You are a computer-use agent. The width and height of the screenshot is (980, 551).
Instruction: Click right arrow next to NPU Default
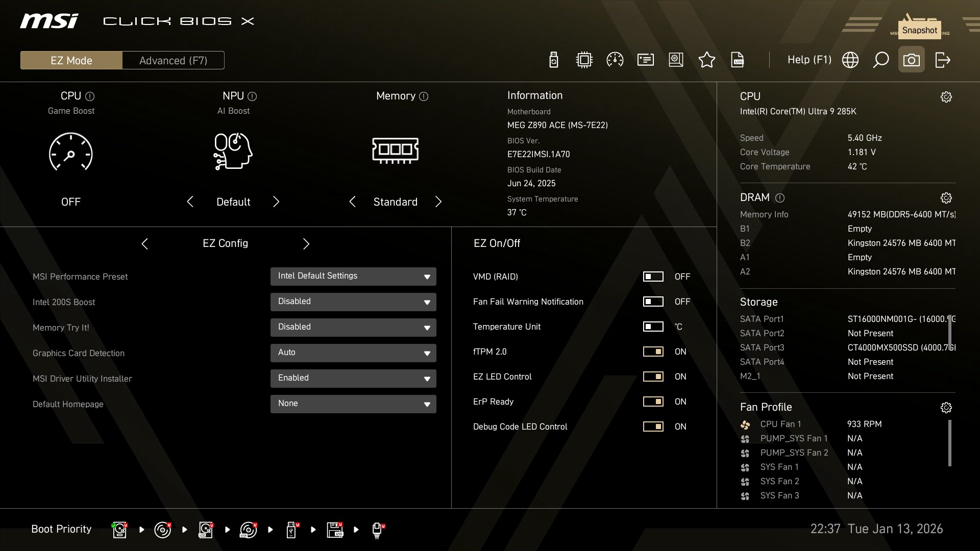276,202
